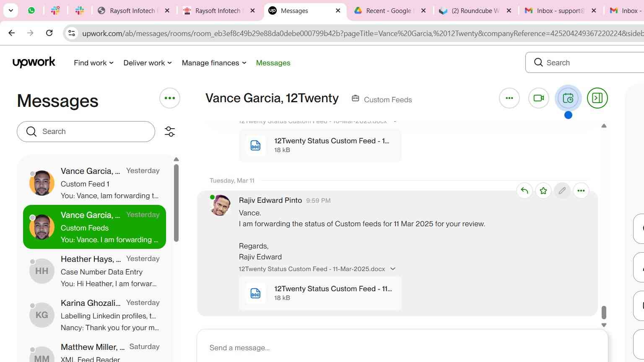The width and height of the screenshot is (644, 362).
Task: Open browser tab search dropdown arrow
Action: 10,10
